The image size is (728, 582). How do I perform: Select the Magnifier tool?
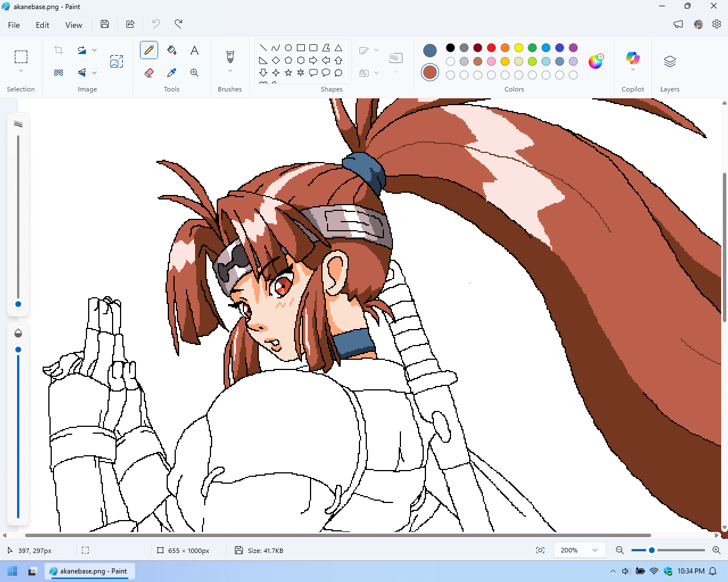click(195, 73)
